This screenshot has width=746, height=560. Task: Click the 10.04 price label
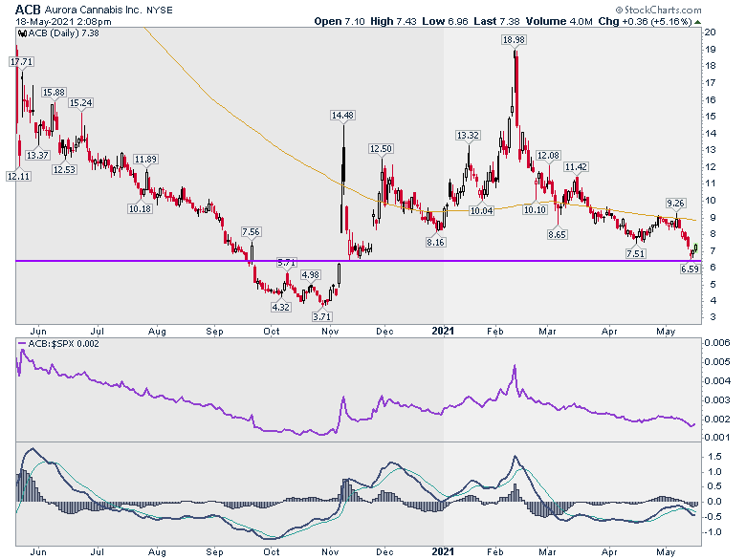tap(481, 210)
